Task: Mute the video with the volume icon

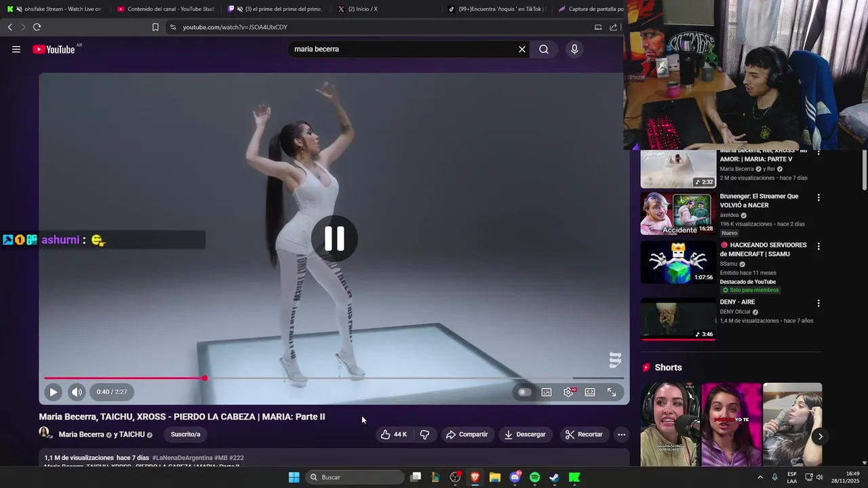Action: tap(77, 392)
